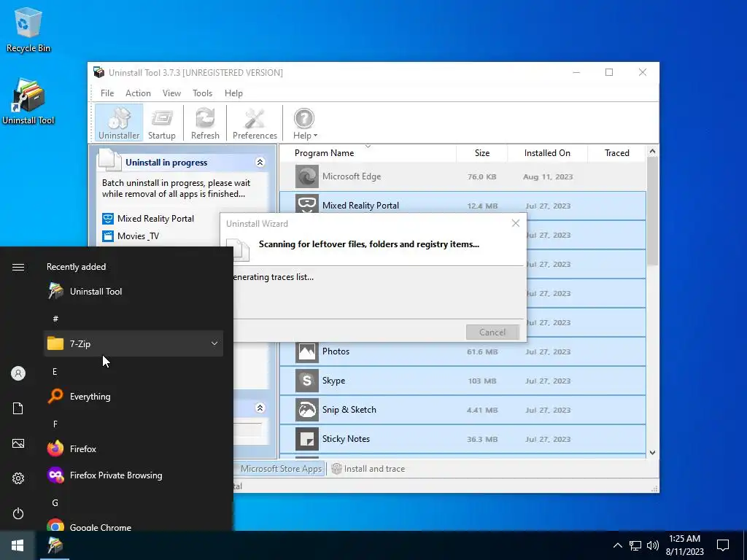Click the program list scrollbar down arrow

pyautogui.click(x=653, y=453)
